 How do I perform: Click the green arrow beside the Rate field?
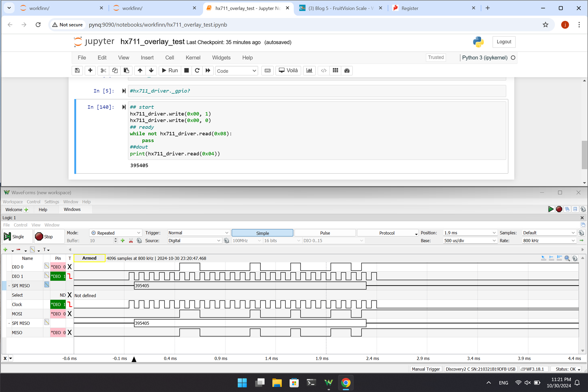581,241
